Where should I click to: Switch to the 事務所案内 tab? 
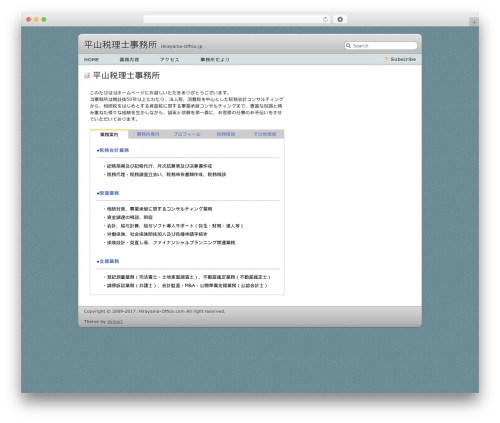148,134
